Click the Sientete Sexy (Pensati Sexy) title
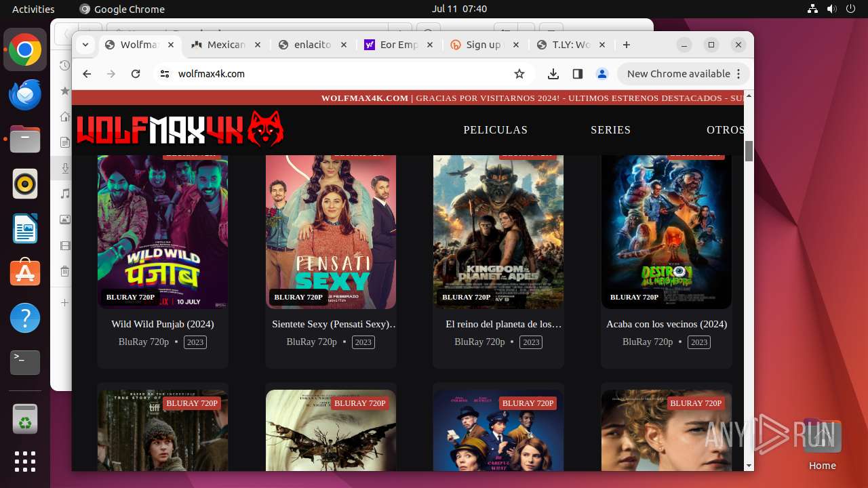 334,324
